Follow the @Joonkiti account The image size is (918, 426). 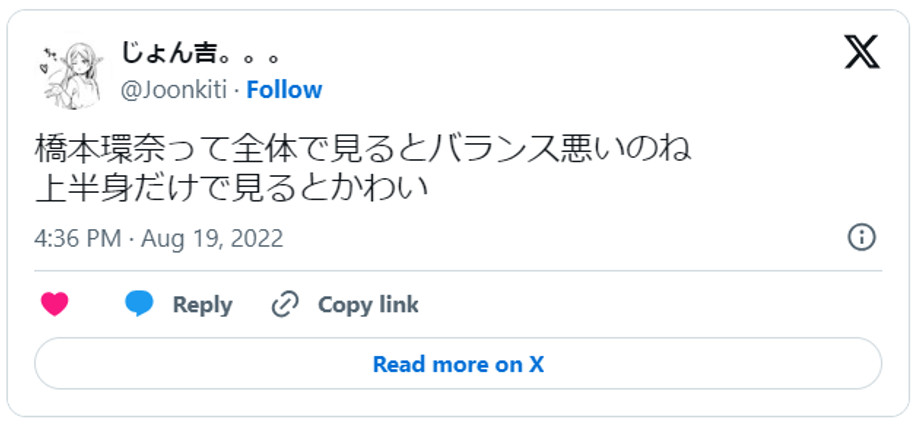point(284,90)
